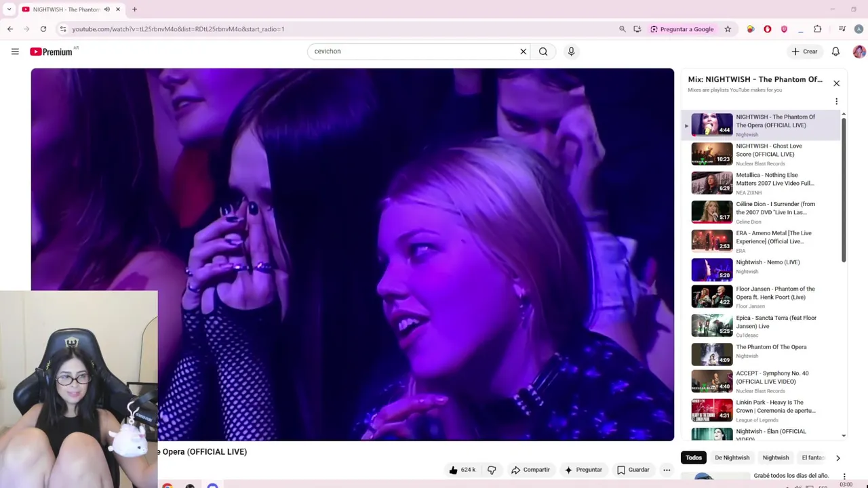Viewport: 868px width, 488px height.
Task: Open the notifications bell
Action: (x=835, y=52)
